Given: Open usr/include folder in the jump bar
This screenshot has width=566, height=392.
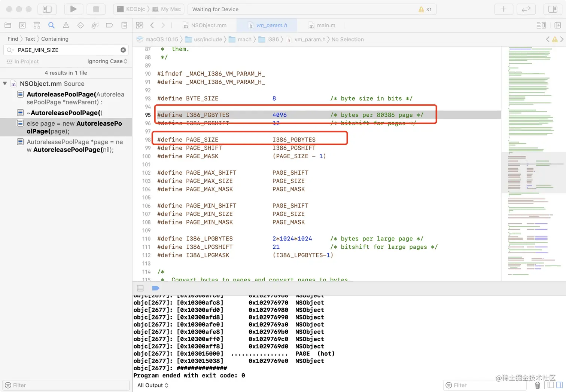Looking at the screenshot, I should point(204,39).
